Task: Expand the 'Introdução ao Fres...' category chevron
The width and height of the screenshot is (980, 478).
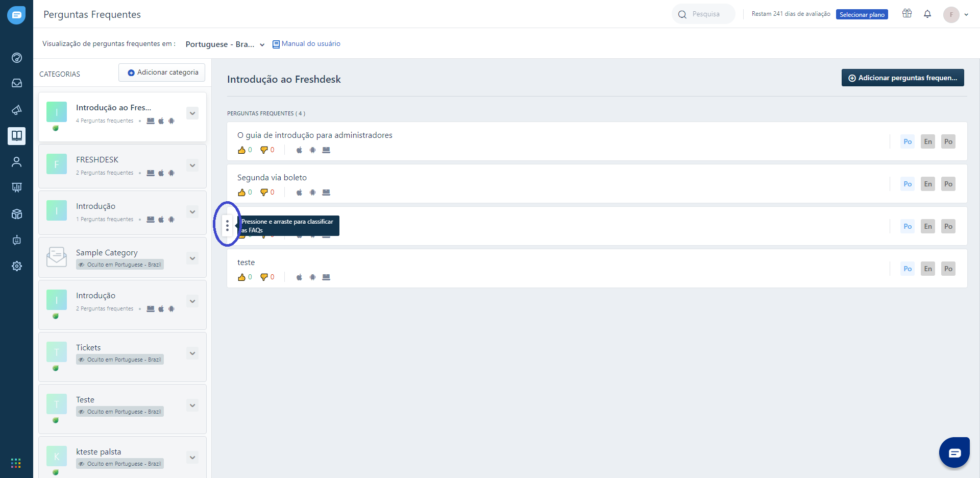Action: [192, 113]
